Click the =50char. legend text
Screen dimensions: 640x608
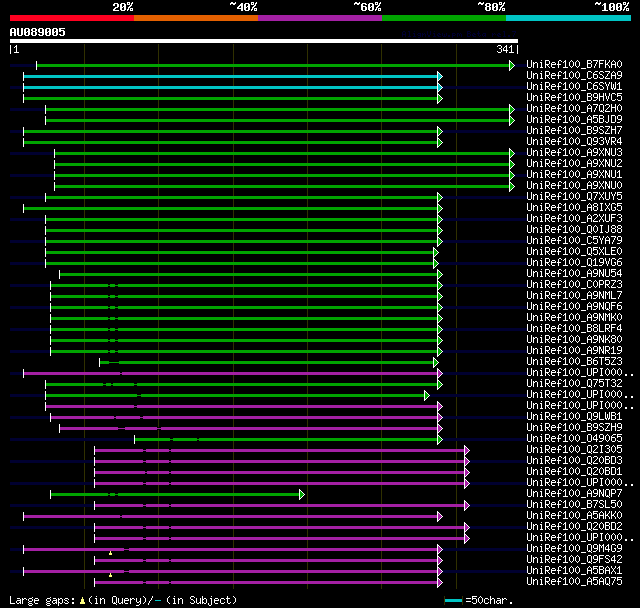pos(489,600)
